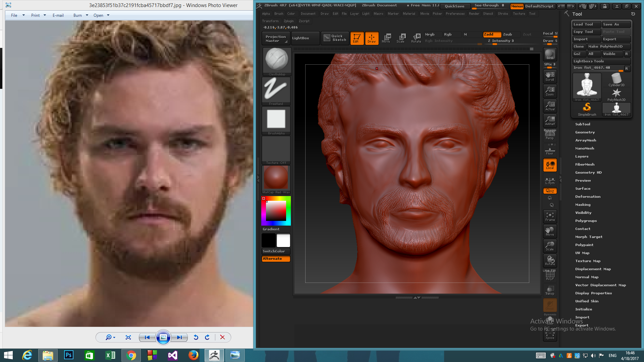Open the FreeHand stroke selector

[276, 91]
